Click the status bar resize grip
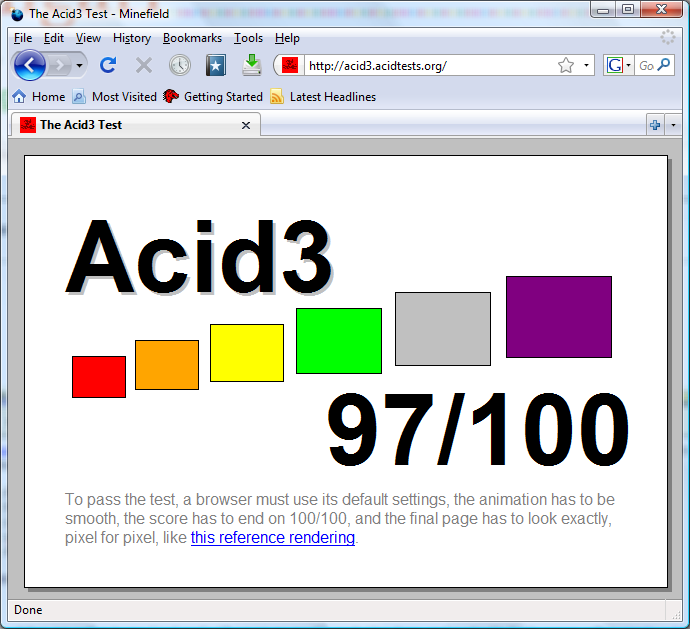 pos(676,615)
